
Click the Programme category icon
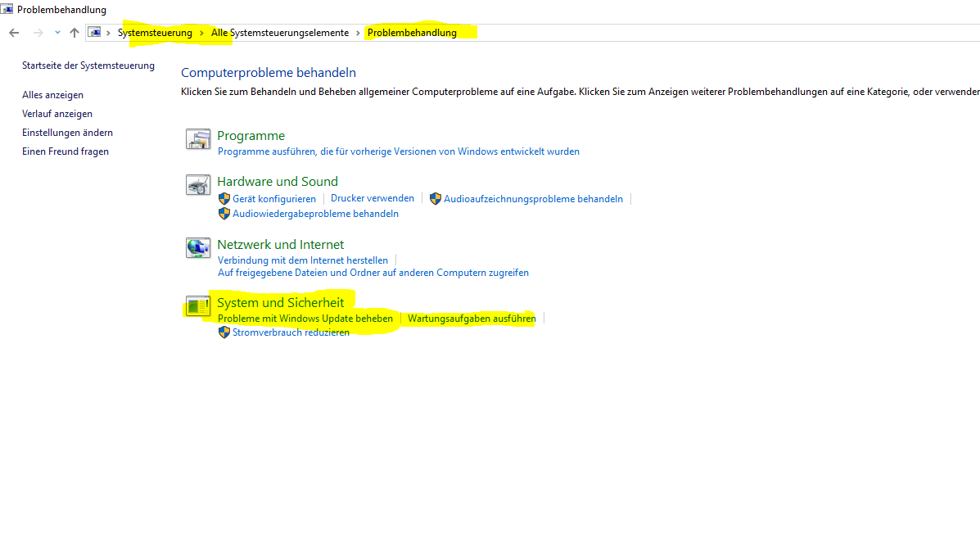click(x=198, y=138)
